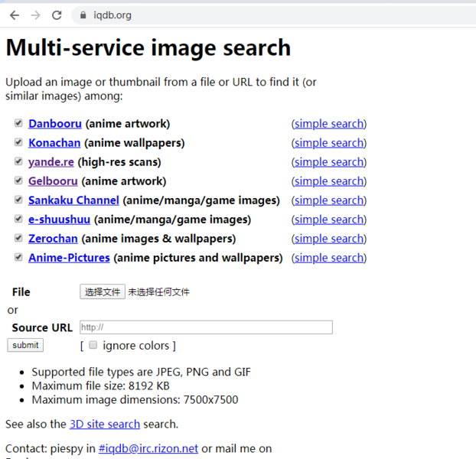Uncheck the Danbooru checkbox
476x459 pixels.
point(18,123)
